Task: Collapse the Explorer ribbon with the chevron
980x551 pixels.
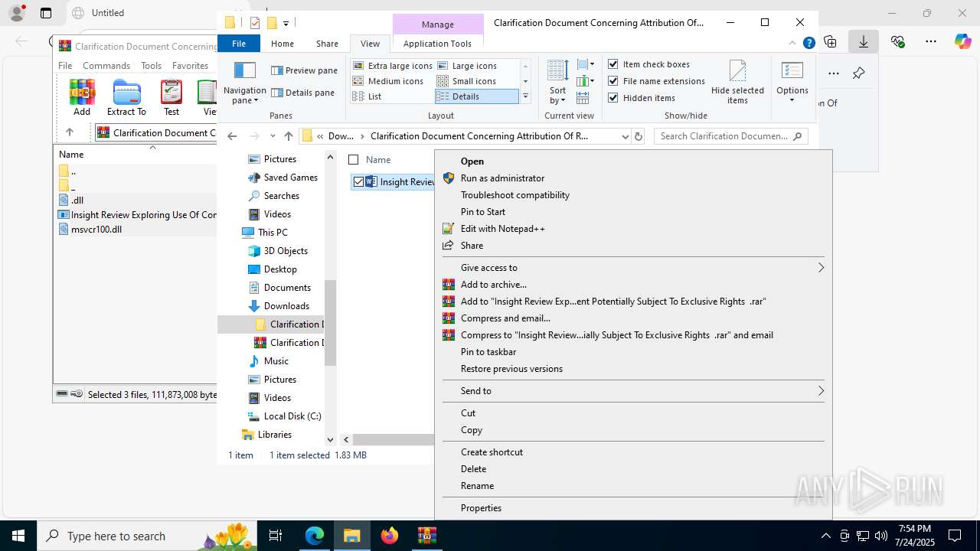Action: [x=793, y=44]
